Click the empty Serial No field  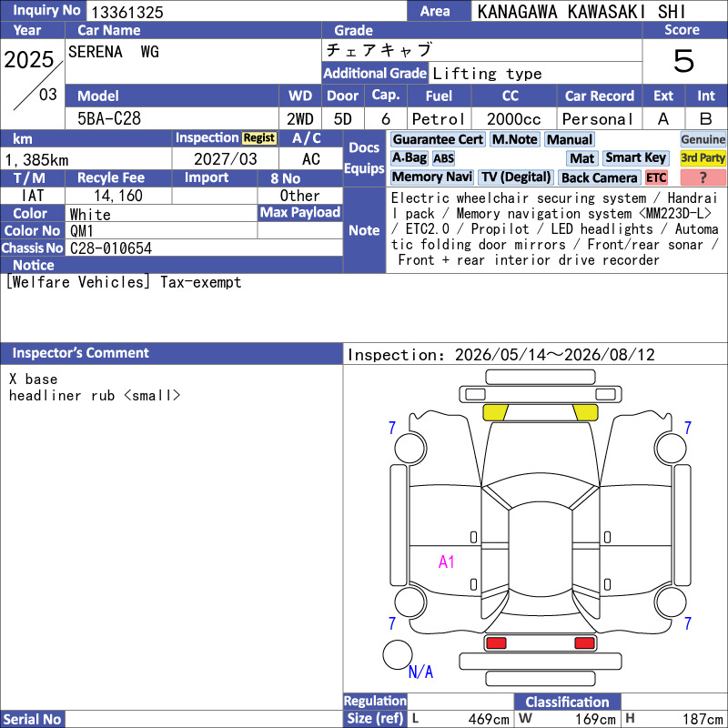tap(204, 719)
